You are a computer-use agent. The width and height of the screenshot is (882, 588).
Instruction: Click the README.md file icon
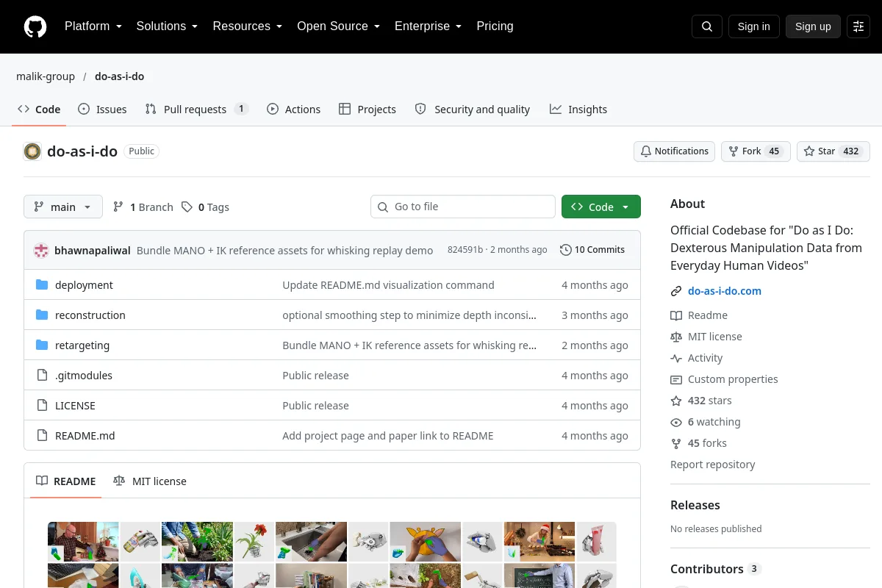[42, 436]
